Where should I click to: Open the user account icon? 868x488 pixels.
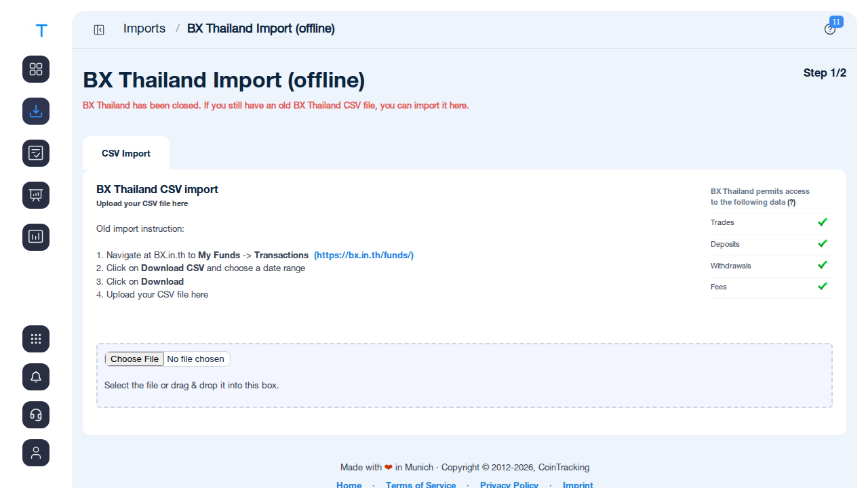(x=36, y=453)
